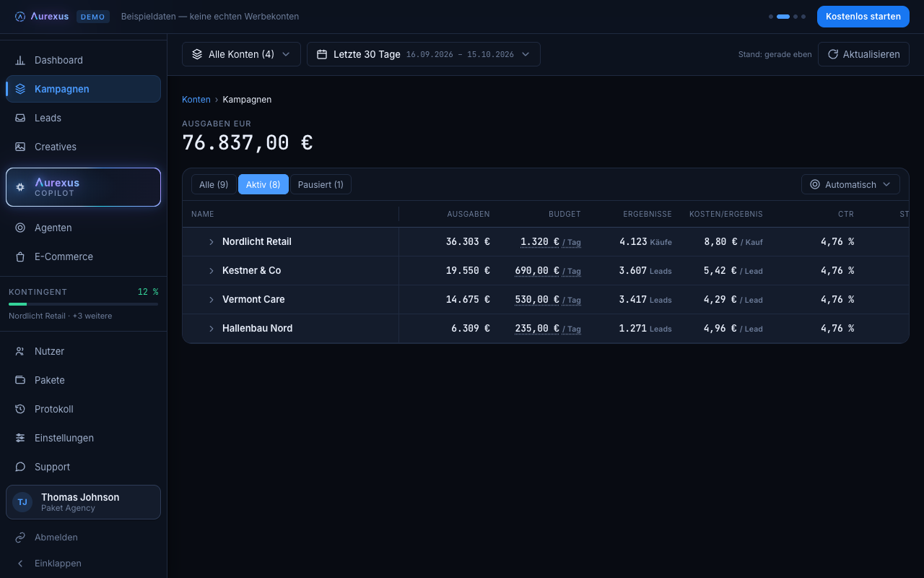Click the Einstellungen sliders icon
This screenshot has height=578, width=924.
click(20, 438)
